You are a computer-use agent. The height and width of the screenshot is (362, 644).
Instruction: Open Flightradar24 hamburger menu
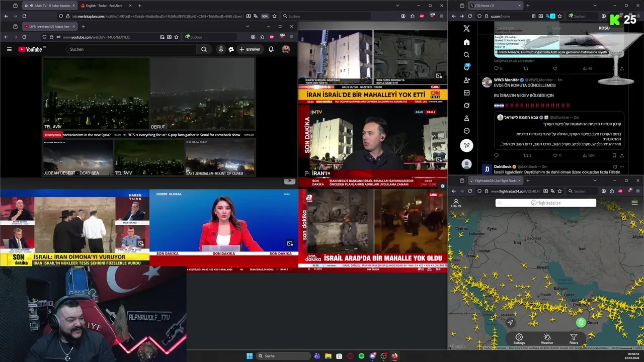634,203
